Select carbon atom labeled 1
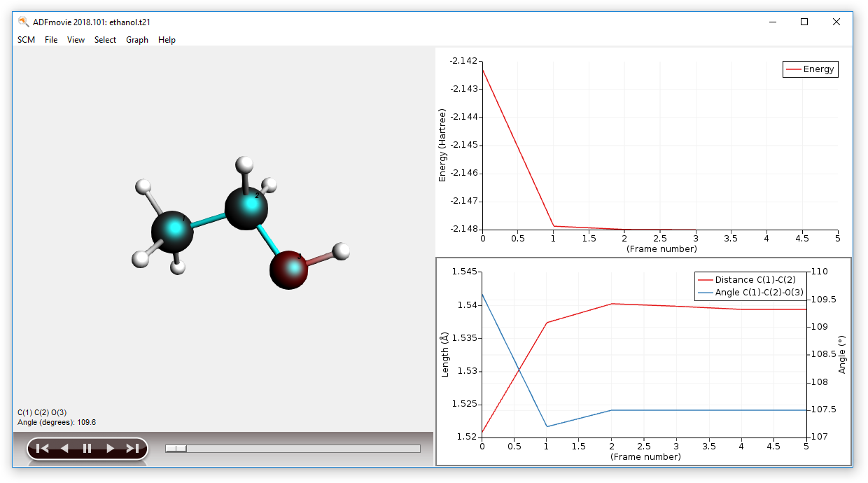This screenshot has width=868, height=483. click(x=172, y=231)
